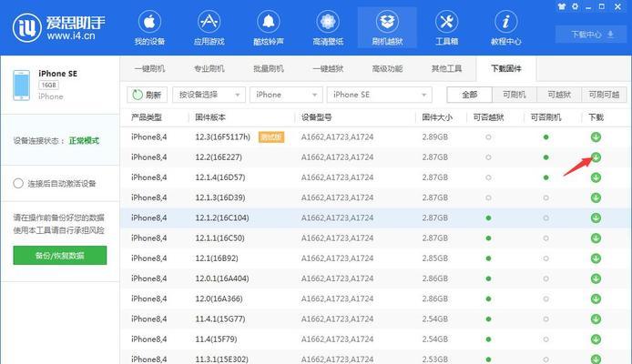Download firmware 11.3.1(15E302)
Viewport: 632px width, 364px height.
596,359
